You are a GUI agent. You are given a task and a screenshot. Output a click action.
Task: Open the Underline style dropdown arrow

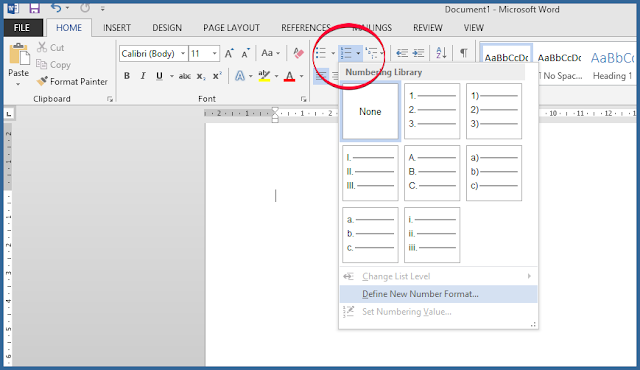click(x=172, y=76)
